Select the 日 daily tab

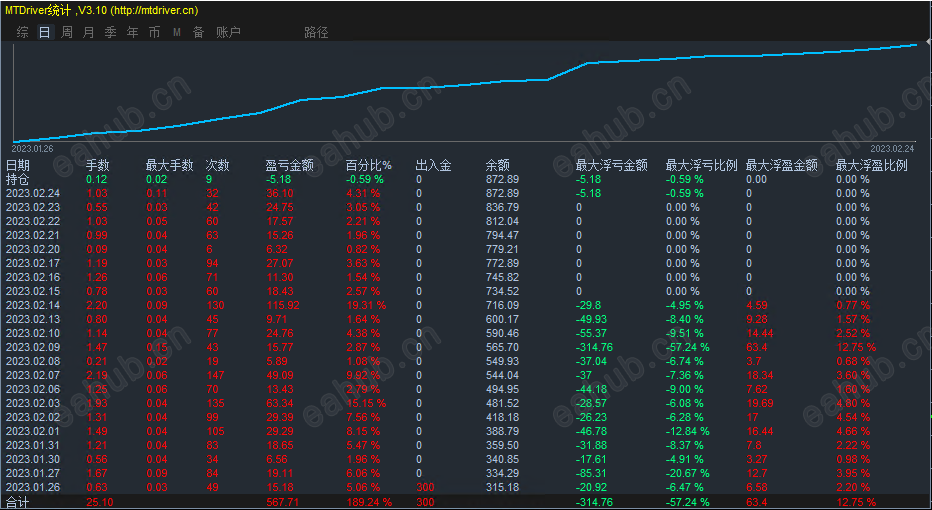pos(45,32)
